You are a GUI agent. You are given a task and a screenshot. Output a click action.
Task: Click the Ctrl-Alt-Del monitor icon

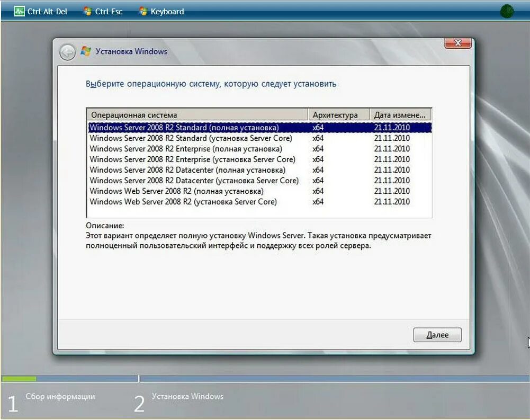[x=19, y=12]
